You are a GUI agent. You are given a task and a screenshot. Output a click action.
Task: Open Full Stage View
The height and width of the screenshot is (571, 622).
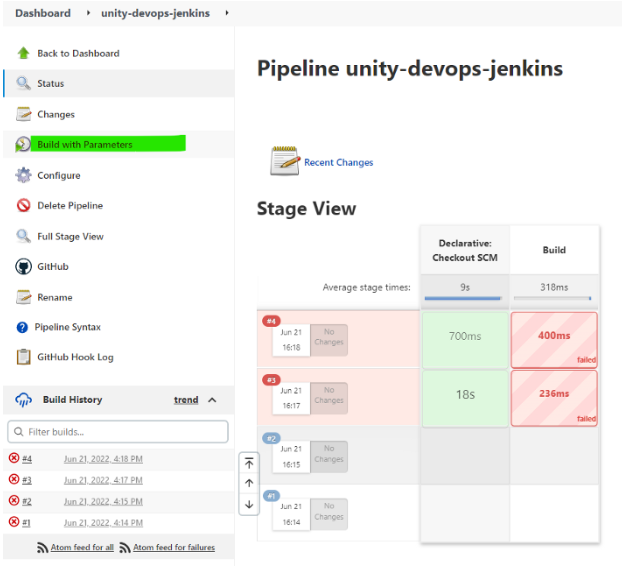click(70, 236)
